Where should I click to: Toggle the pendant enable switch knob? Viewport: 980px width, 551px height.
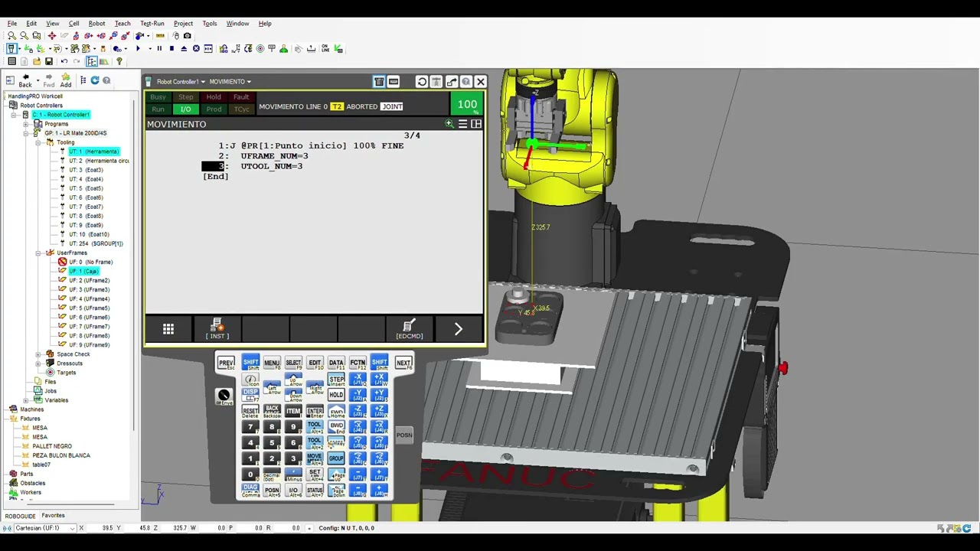pyautogui.click(x=224, y=396)
